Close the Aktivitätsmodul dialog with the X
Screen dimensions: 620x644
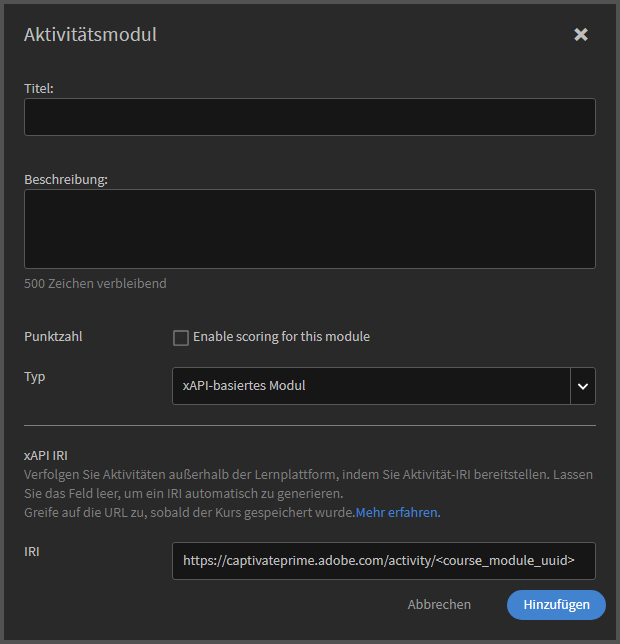point(581,35)
